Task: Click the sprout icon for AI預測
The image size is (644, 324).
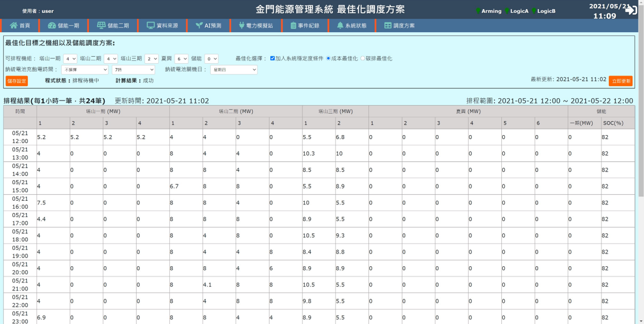Action: point(199,26)
